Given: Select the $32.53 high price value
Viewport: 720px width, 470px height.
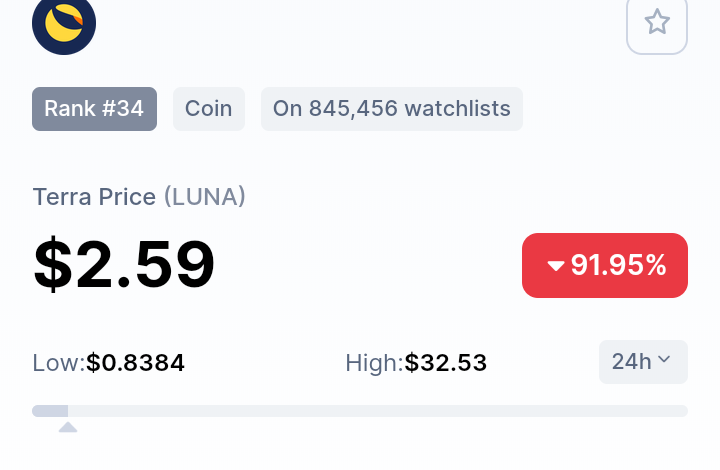Looking at the screenshot, I should [445, 363].
